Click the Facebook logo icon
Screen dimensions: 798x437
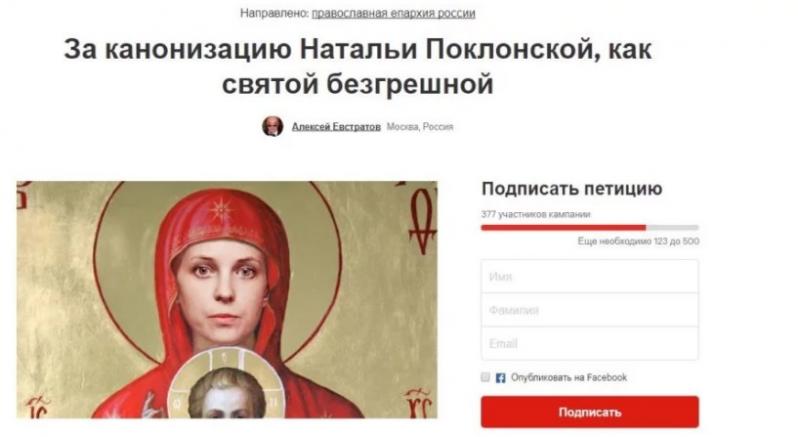(501, 378)
